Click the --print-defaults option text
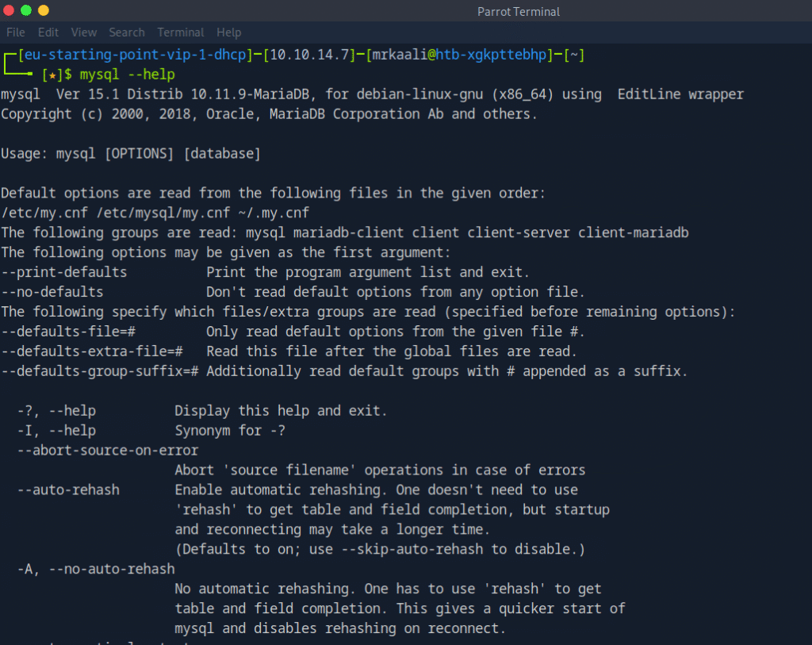This screenshot has width=812, height=645. (x=64, y=272)
